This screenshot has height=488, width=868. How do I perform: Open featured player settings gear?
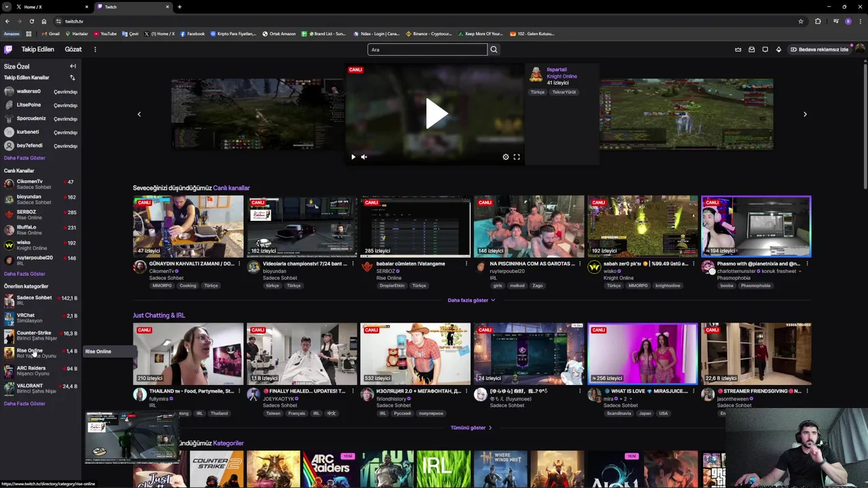point(506,157)
